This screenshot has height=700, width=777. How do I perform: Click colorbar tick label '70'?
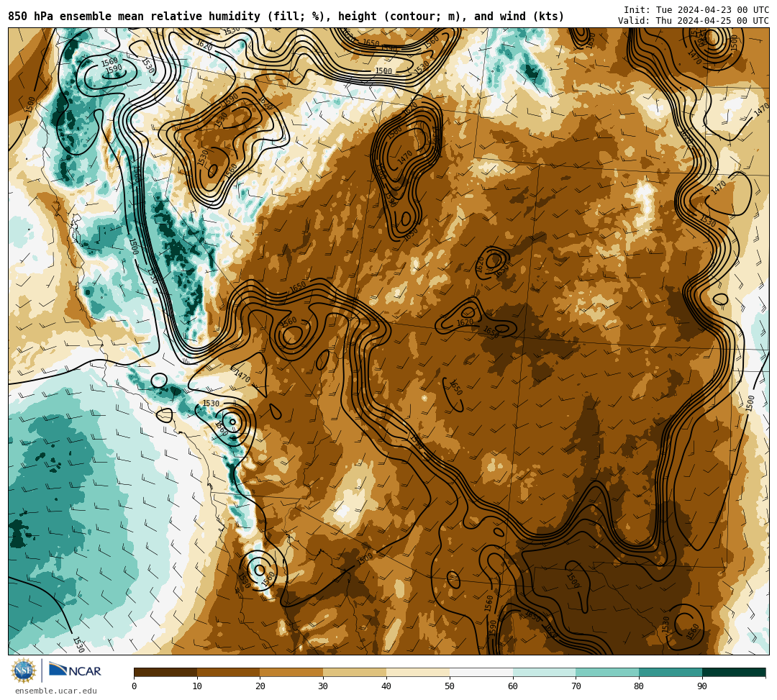576,686
